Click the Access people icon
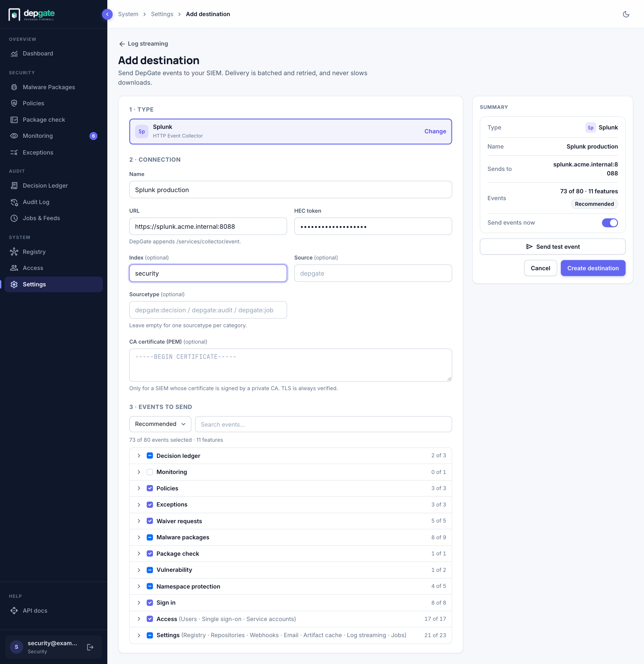 (14, 268)
